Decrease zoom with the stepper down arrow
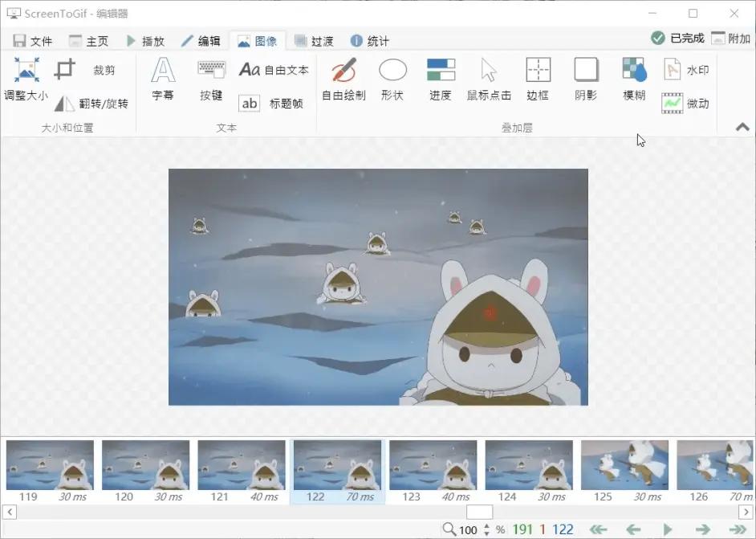The width and height of the screenshot is (756, 539). (x=486, y=533)
